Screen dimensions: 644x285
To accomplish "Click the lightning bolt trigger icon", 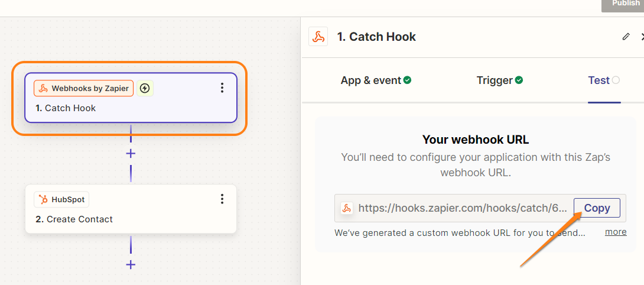I will 145,89.
